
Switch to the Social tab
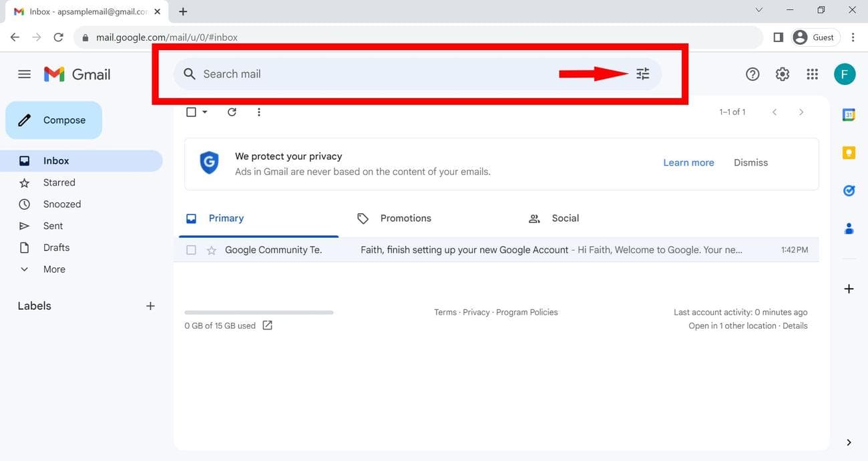pos(565,218)
